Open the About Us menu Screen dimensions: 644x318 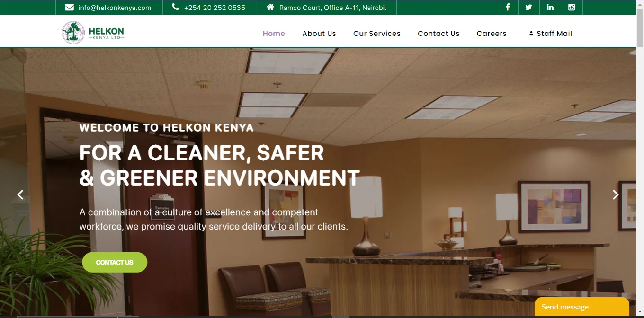tap(319, 33)
